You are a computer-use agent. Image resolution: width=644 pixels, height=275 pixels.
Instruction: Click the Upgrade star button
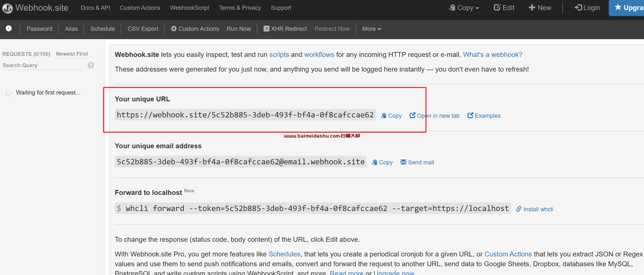click(x=627, y=8)
